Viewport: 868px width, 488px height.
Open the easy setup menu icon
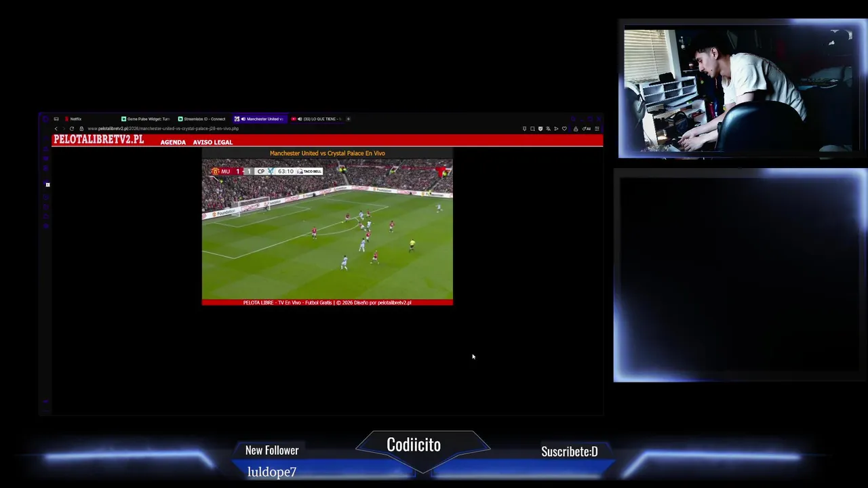[597, 129]
